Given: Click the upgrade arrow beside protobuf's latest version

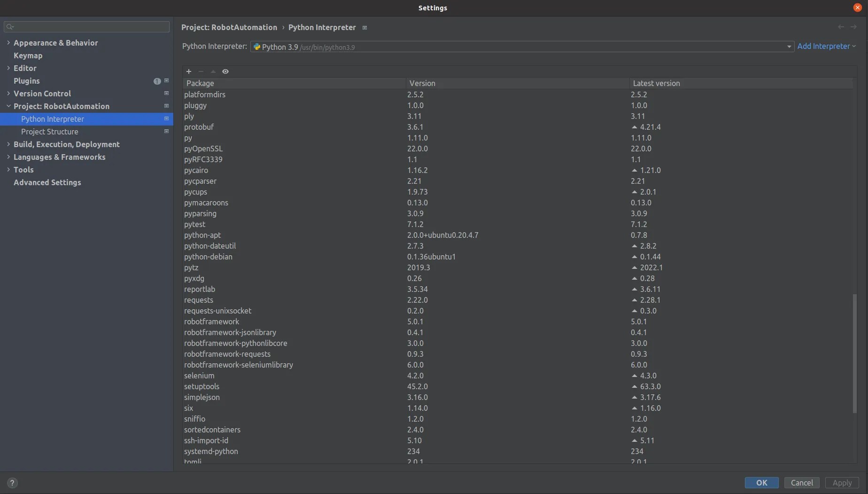Looking at the screenshot, I should pyautogui.click(x=634, y=127).
